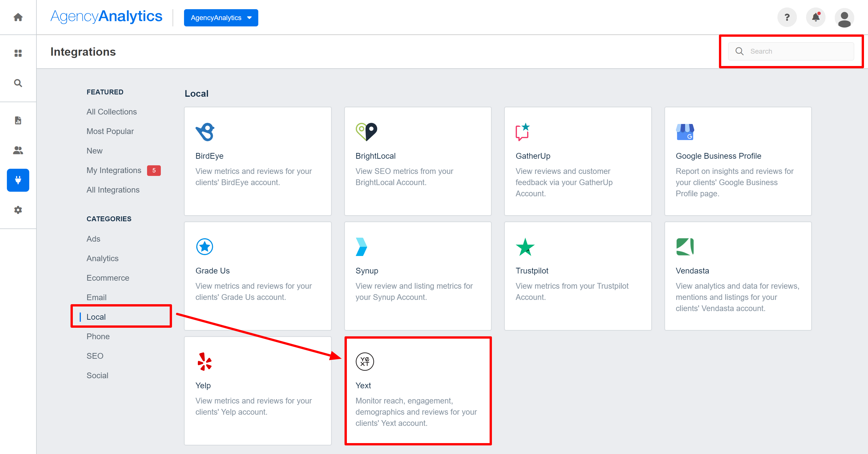The image size is (868, 454).
Task: Expand the AgencyAnalytics account dropdown
Action: (221, 18)
